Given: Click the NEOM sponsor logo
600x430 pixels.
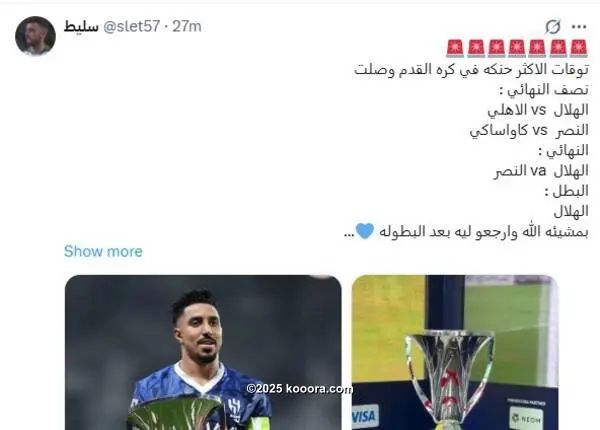Looking at the screenshot, I should [x=527, y=419].
